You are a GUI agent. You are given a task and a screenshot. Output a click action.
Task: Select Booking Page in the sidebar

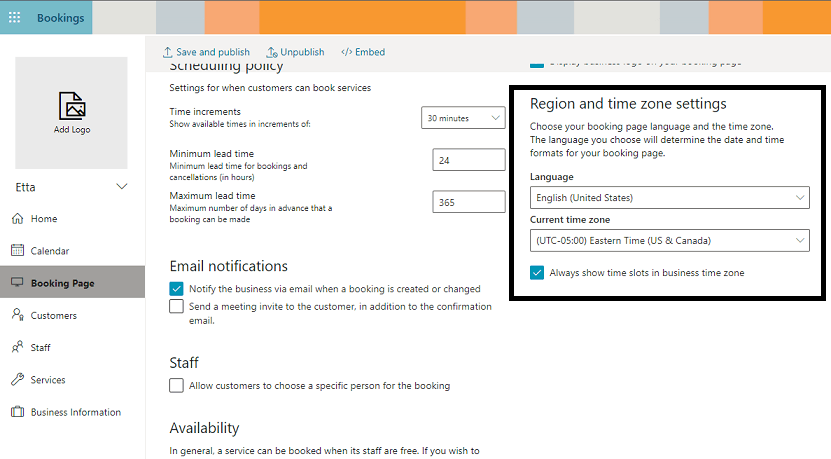click(x=72, y=282)
